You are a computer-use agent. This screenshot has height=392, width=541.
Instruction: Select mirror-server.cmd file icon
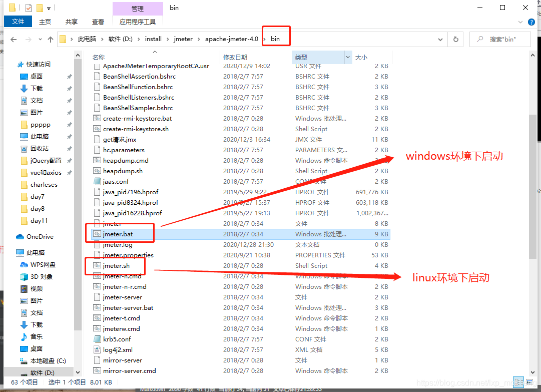(97, 371)
